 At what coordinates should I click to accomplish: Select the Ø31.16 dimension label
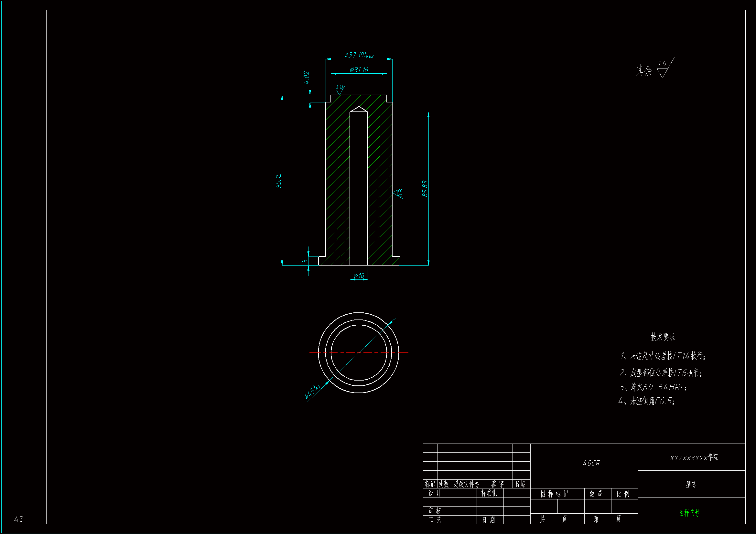click(x=359, y=70)
